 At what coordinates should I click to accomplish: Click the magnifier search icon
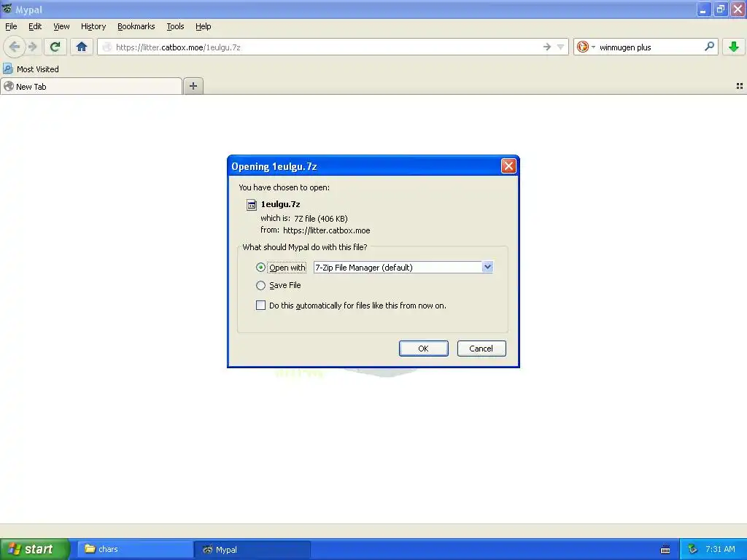(709, 46)
